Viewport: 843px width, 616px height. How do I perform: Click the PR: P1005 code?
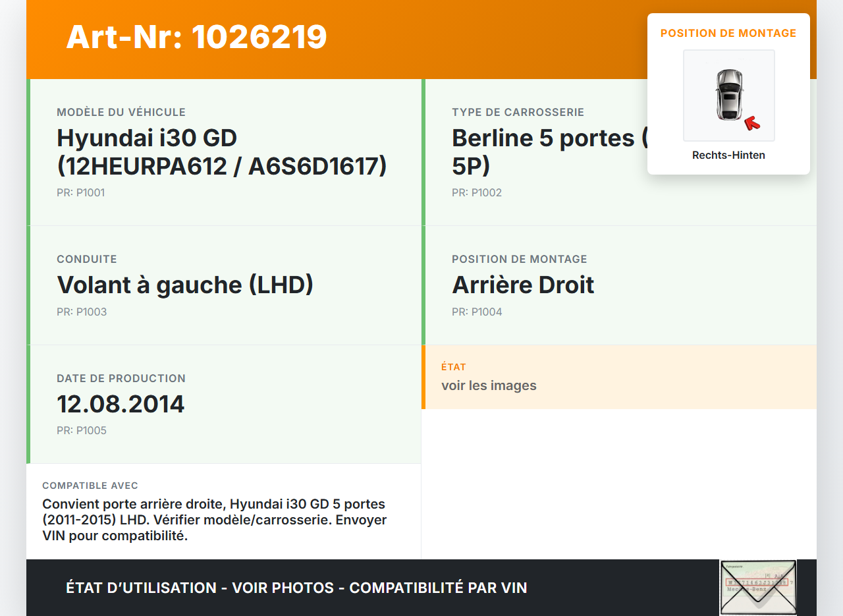point(82,431)
